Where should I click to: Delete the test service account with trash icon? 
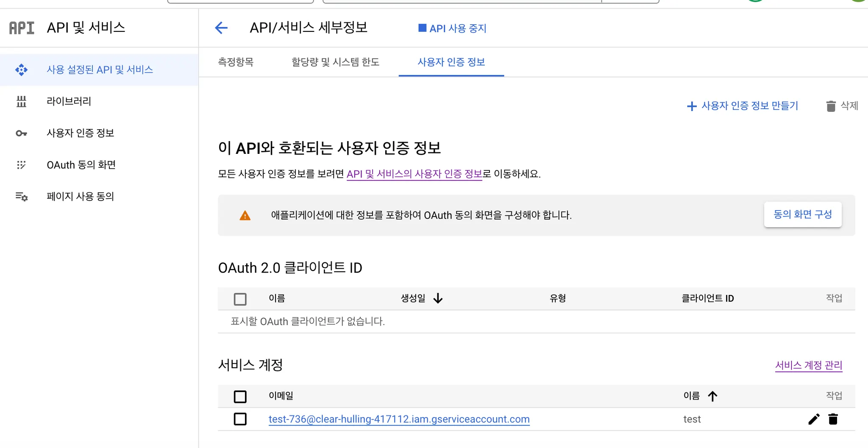click(x=833, y=419)
